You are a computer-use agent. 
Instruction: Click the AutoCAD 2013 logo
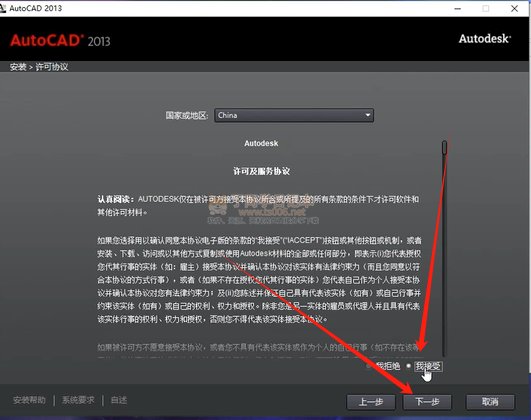click(60, 41)
